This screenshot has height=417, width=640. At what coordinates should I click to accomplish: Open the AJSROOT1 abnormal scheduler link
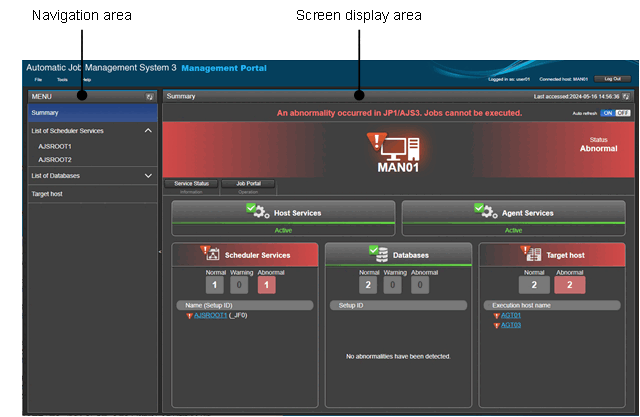pos(210,314)
